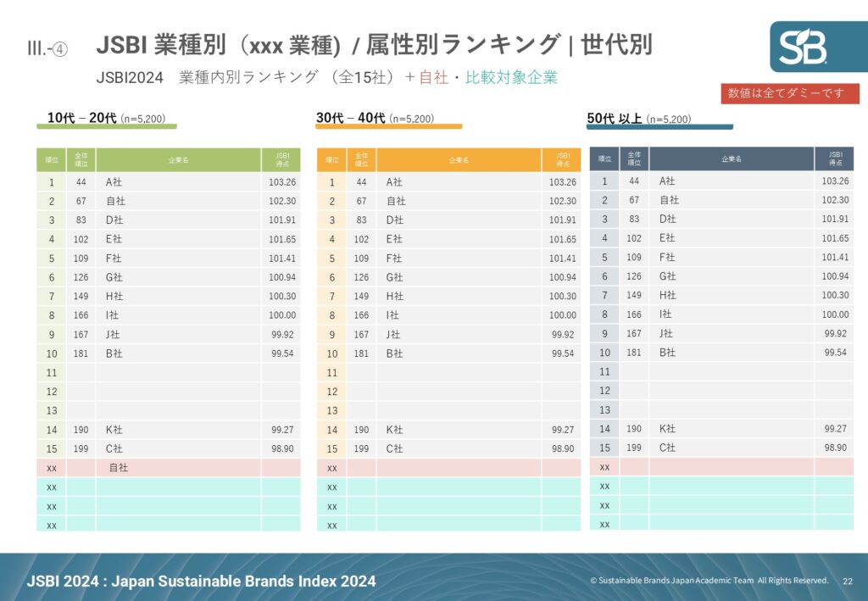Click the JSBI得点 header in the dark blue table
Image resolution: width=868 pixels, height=601 pixels.
(835, 159)
